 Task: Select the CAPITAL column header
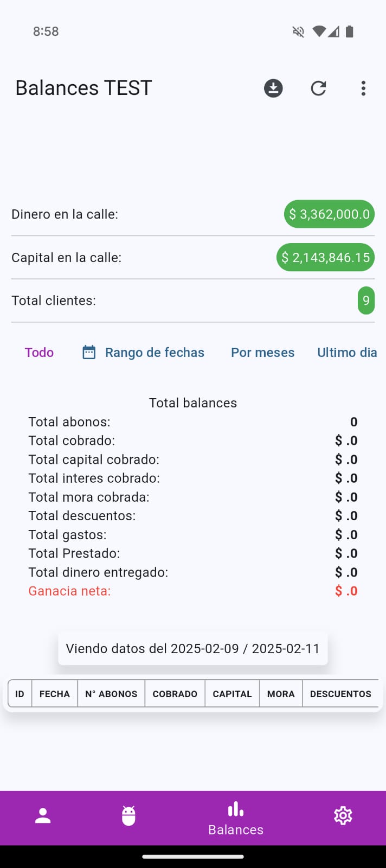pyautogui.click(x=232, y=694)
